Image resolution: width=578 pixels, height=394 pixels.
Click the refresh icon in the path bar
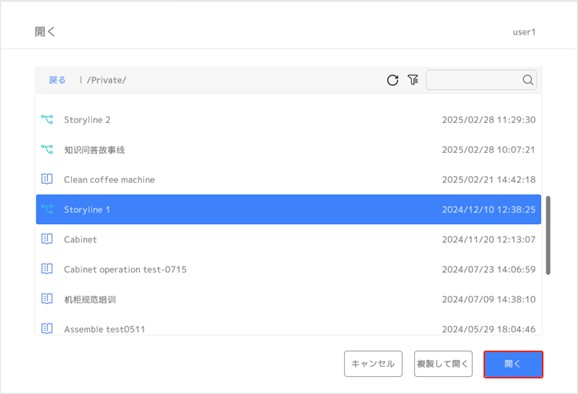(393, 80)
